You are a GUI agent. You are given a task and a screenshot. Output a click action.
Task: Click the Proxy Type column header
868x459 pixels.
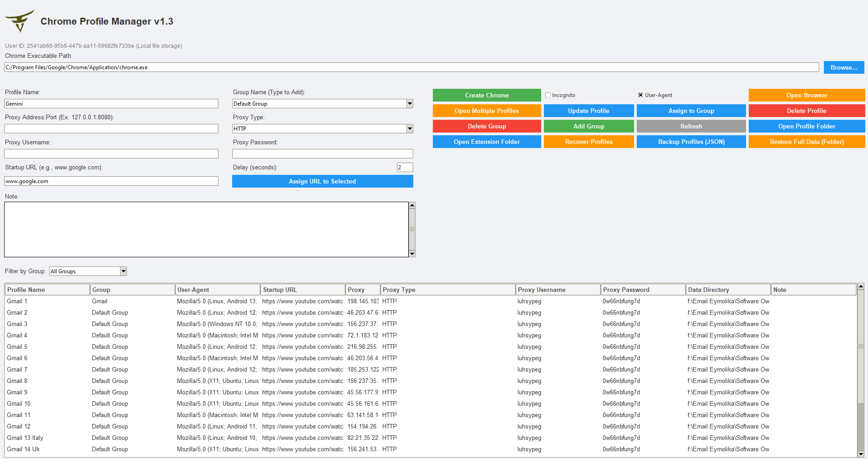[448, 290]
